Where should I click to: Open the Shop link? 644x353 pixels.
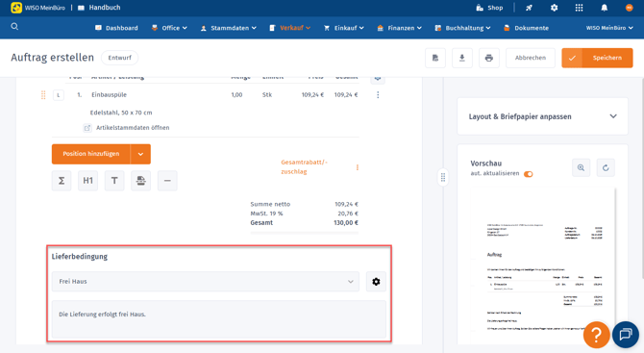click(489, 8)
